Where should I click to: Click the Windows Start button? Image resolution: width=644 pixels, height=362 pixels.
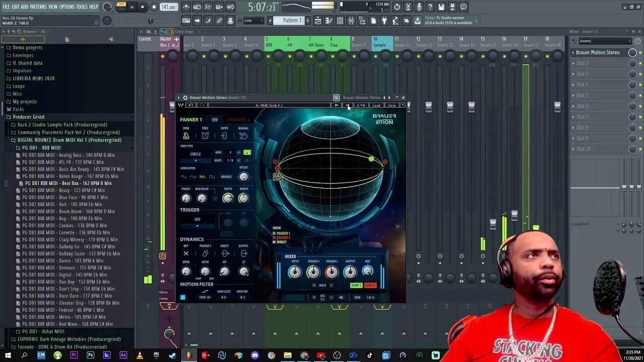(8, 355)
